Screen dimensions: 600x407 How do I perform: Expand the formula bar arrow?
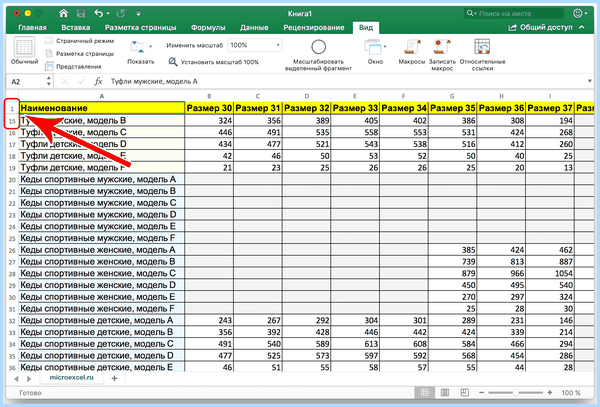click(x=590, y=81)
